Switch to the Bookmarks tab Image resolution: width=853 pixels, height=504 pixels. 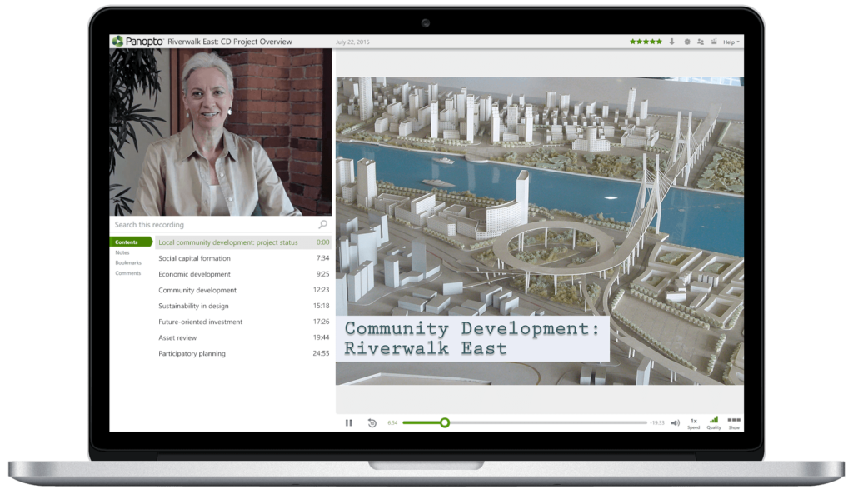(128, 263)
